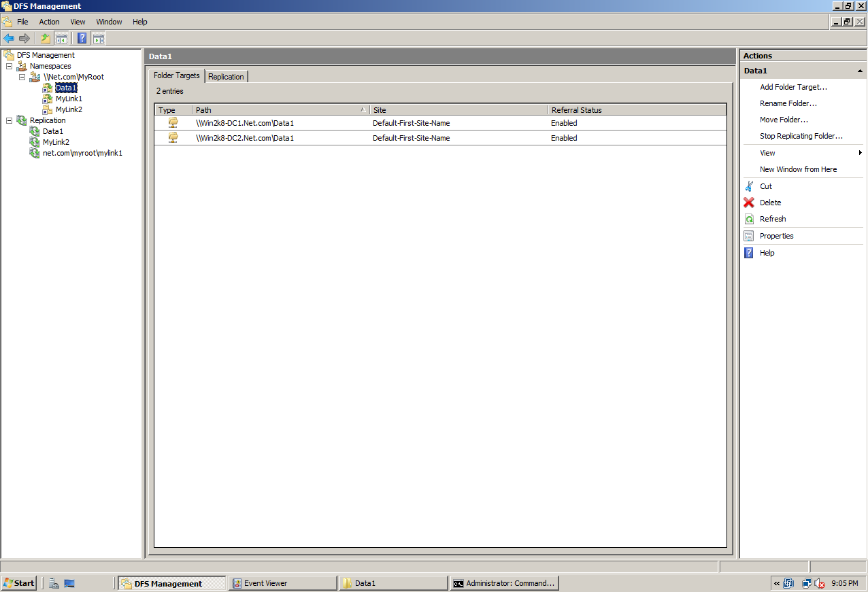Viewport: 868px width, 592px height.
Task: Toggle the console tree visibility icon
Action: [62, 37]
